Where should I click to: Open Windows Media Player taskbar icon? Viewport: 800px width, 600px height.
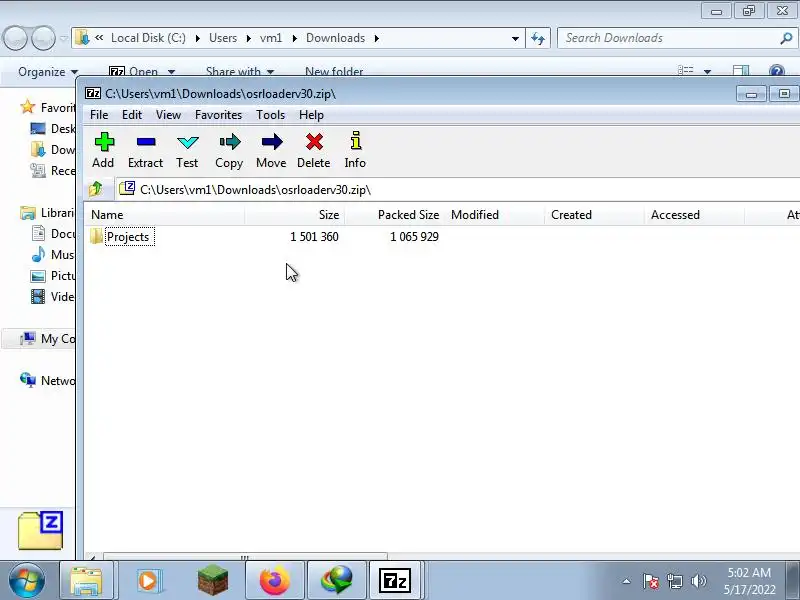pos(148,581)
